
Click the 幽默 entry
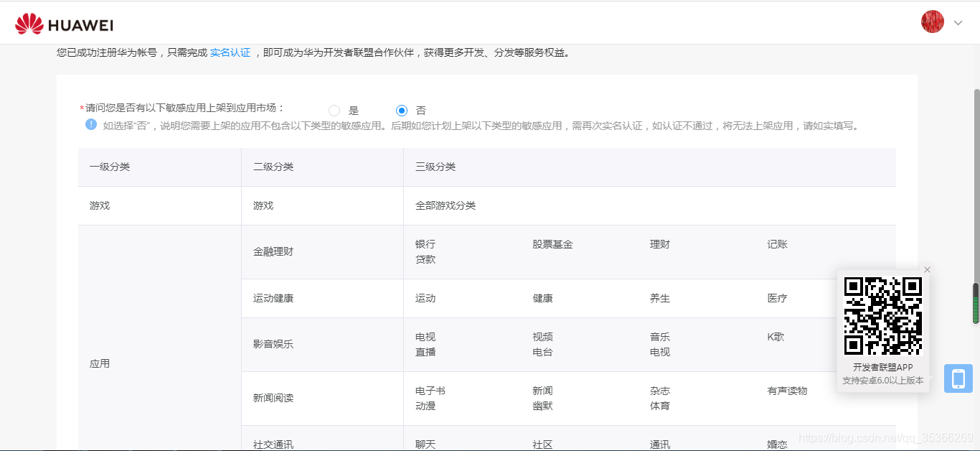coord(542,406)
